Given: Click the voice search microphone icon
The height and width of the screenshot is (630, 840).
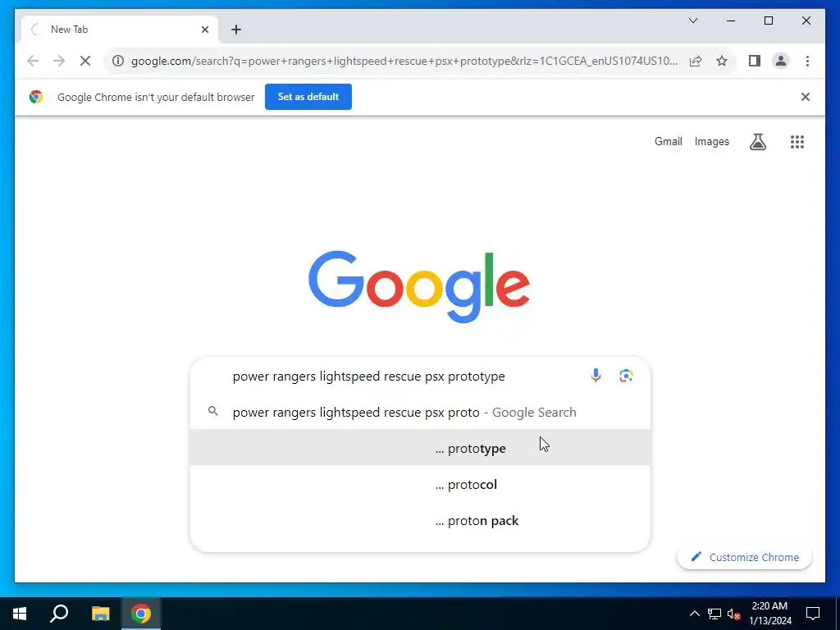Looking at the screenshot, I should click(x=596, y=376).
